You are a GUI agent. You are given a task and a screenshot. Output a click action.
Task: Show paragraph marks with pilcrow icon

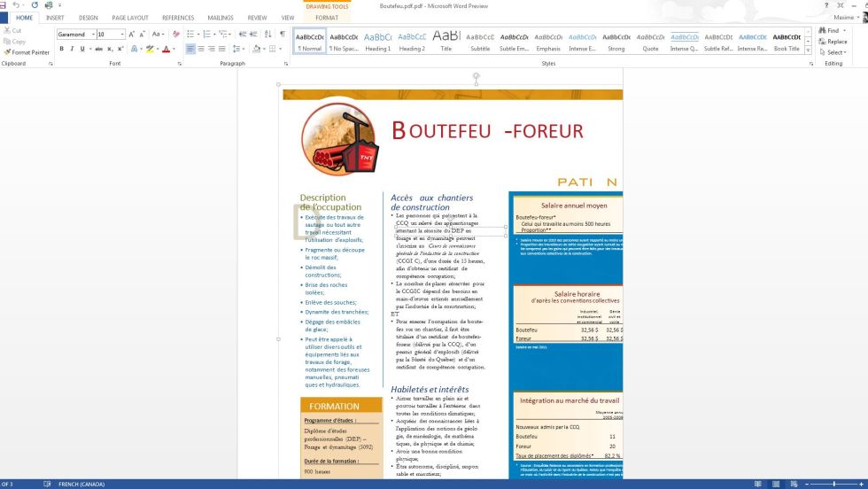(283, 35)
